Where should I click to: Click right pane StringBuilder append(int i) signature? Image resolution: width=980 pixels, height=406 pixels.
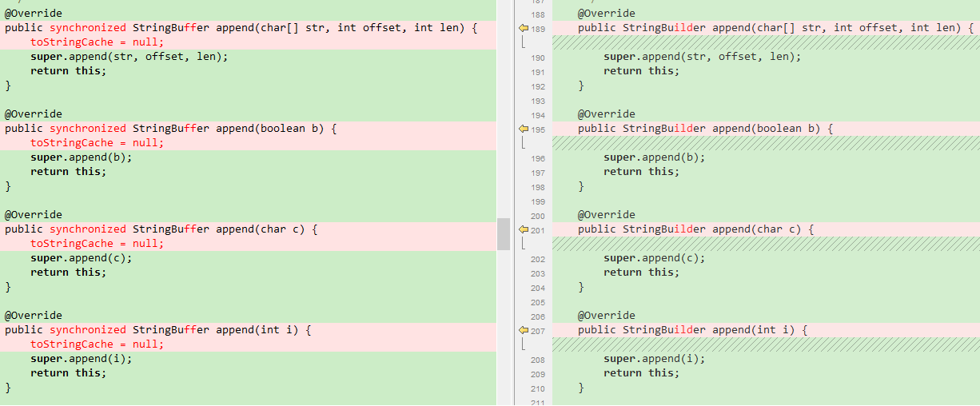click(693, 330)
